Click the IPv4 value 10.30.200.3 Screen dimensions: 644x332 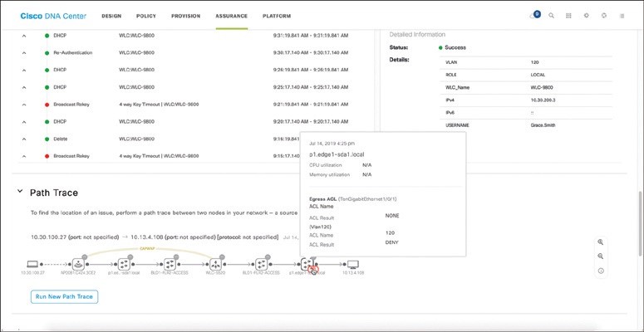click(x=543, y=100)
